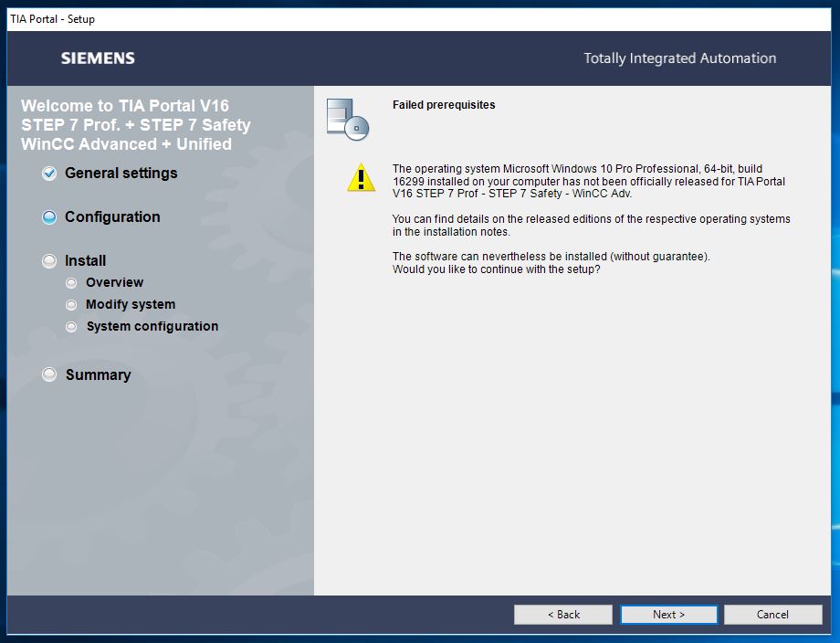
Task: Click the grey step indicator beside Summary
Action: click(49, 375)
